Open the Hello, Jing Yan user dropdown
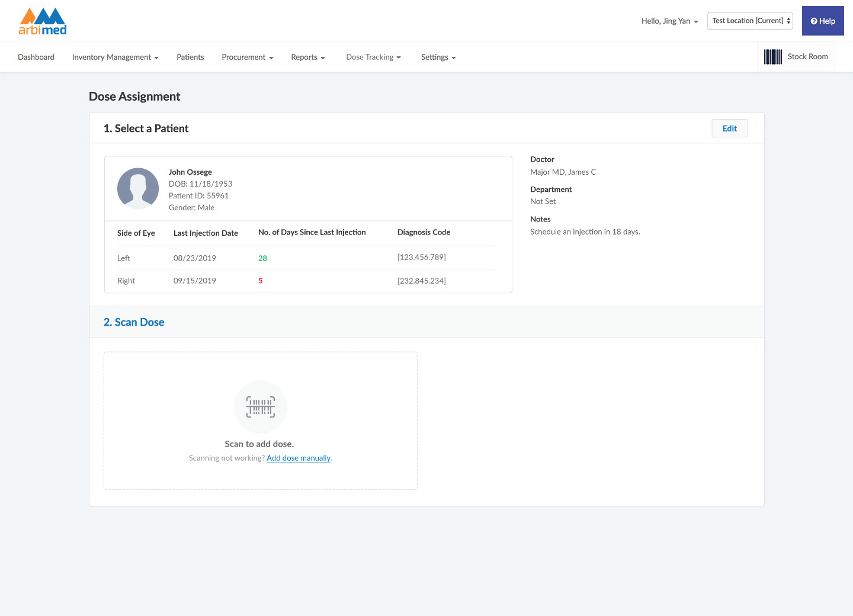This screenshot has height=616, width=853. coord(669,21)
